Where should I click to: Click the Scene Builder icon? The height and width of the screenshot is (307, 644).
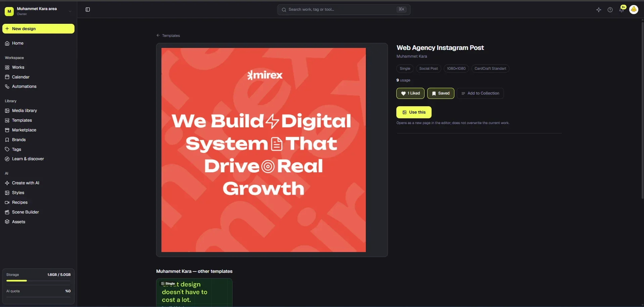coord(7,212)
